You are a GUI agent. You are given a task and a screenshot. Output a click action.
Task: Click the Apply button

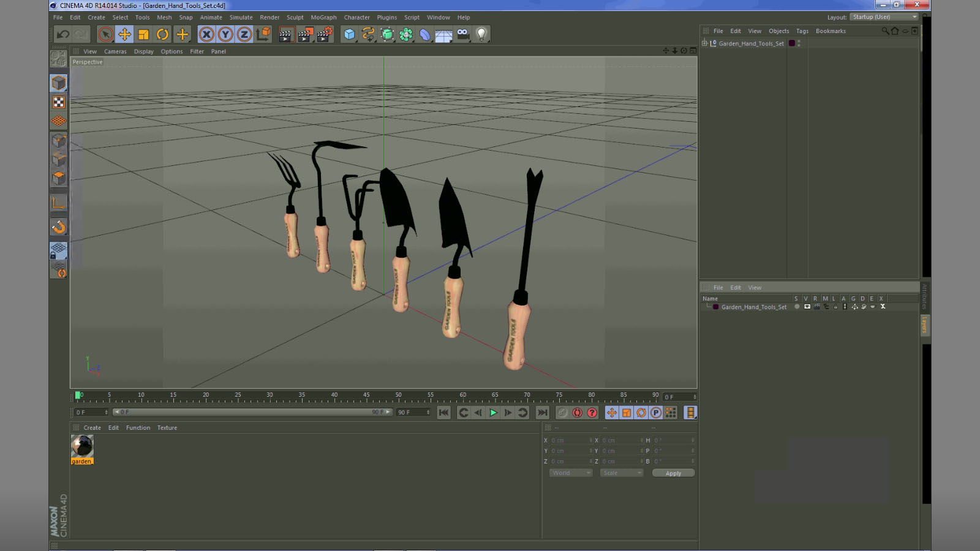tap(673, 473)
